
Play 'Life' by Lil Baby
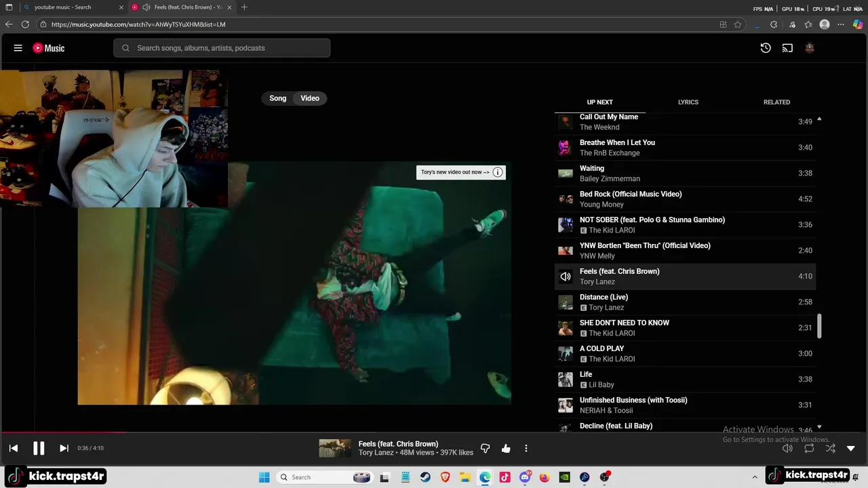coord(685,379)
